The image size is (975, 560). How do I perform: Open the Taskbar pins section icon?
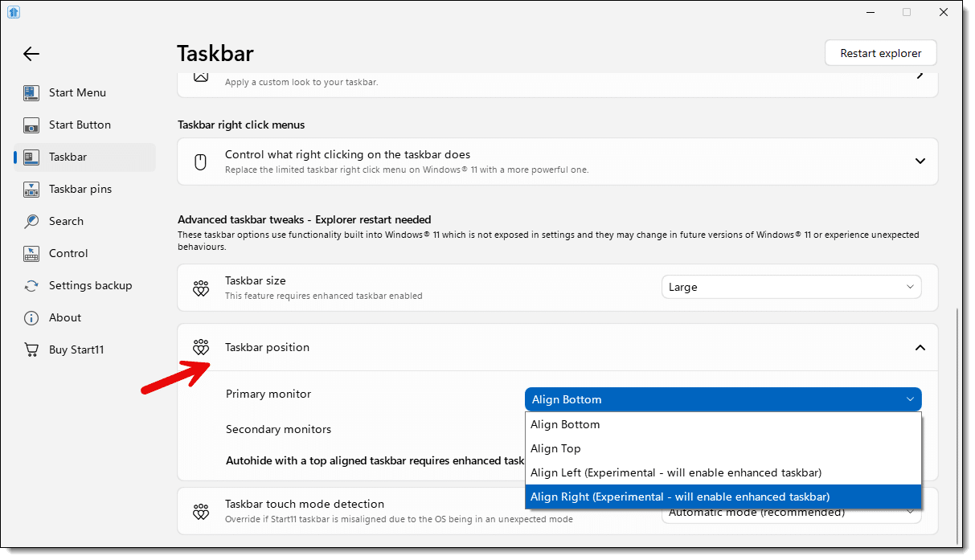(x=31, y=189)
